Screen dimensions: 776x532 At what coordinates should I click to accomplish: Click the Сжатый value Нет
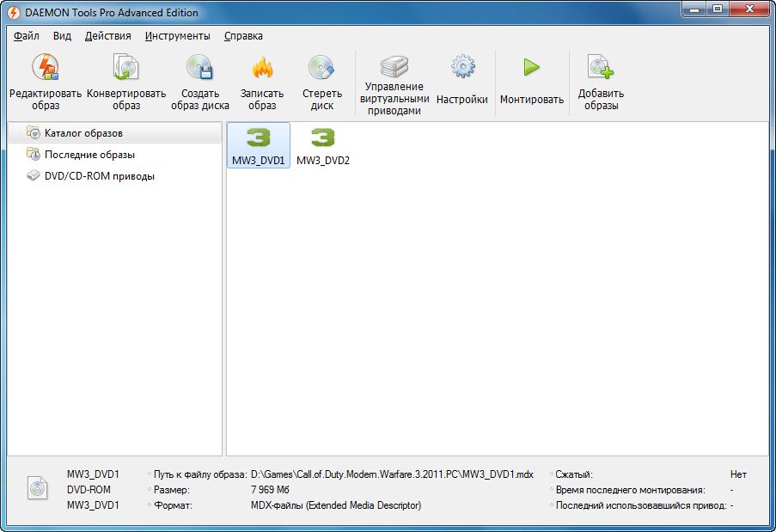click(738, 474)
